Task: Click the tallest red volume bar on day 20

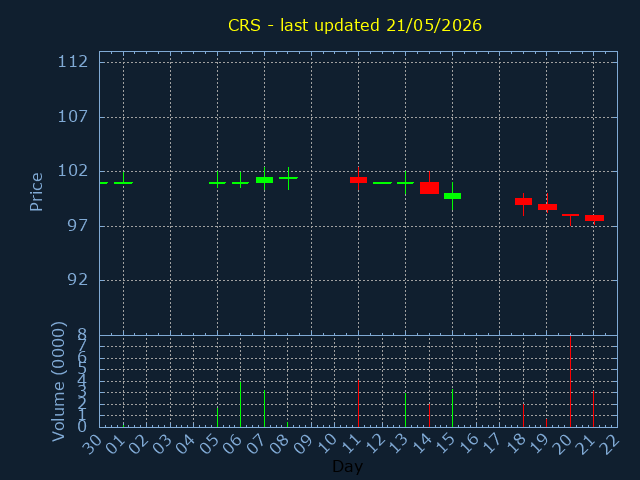Action: [x=570, y=381]
